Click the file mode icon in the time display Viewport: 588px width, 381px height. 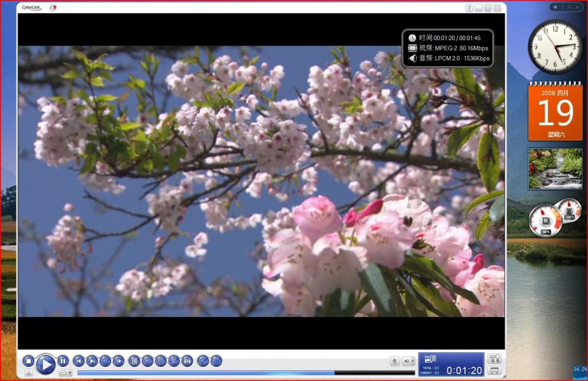(430, 359)
